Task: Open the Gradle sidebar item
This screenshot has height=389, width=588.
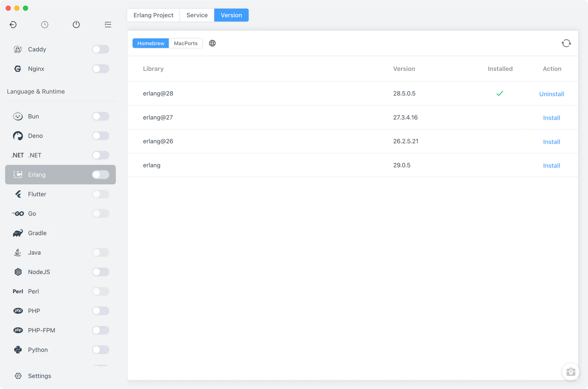Action: [60, 233]
